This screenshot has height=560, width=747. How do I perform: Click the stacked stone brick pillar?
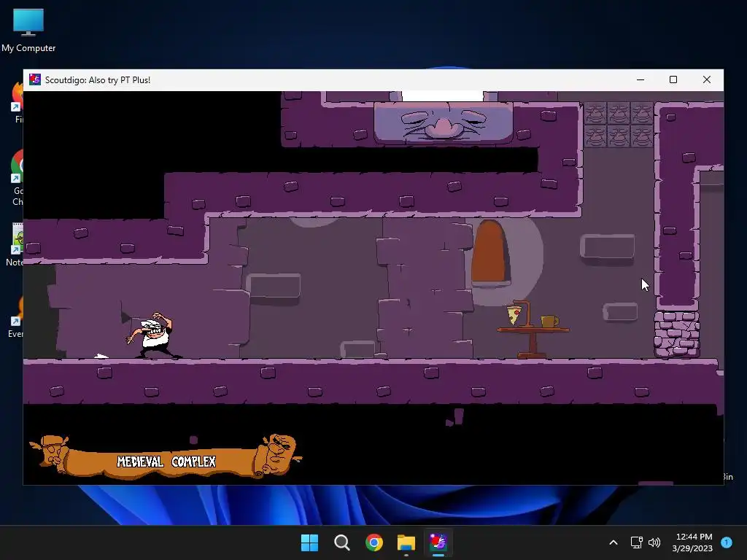(677, 334)
